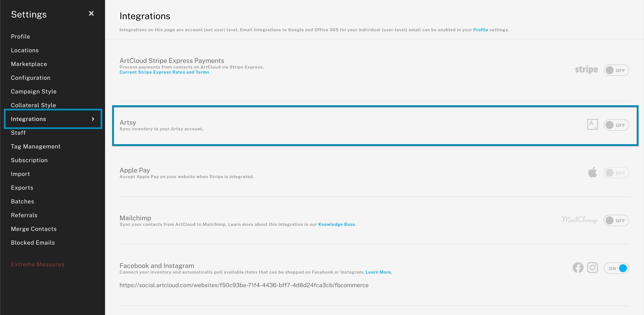
Task: Click the MailChimp logo
Action: pos(579,220)
